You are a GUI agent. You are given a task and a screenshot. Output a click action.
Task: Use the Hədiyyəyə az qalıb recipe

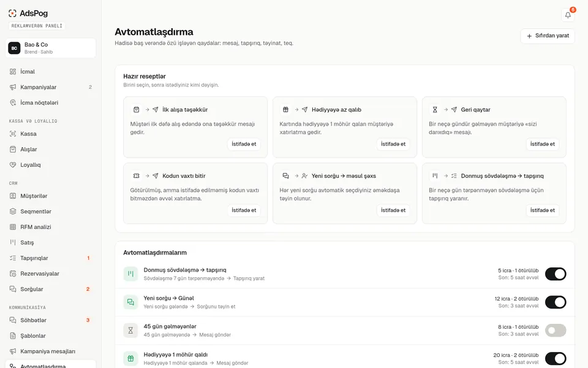pyautogui.click(x=393, y=144)
